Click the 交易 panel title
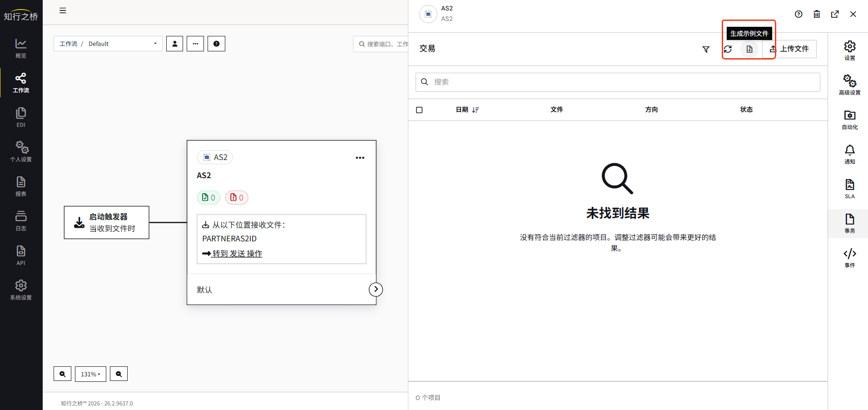Screen dimensions: 868x410 [x=427, y=49]
